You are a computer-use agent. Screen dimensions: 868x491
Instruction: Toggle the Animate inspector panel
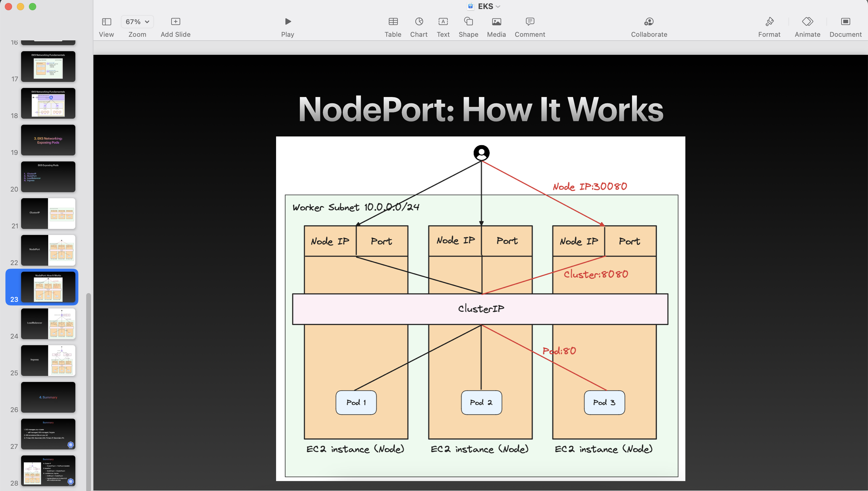(807, 22)
